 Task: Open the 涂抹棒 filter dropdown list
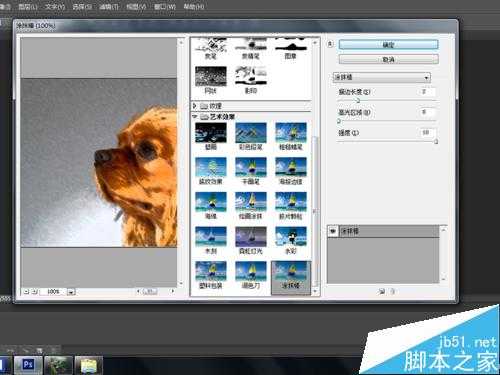[x=382, y=77]
